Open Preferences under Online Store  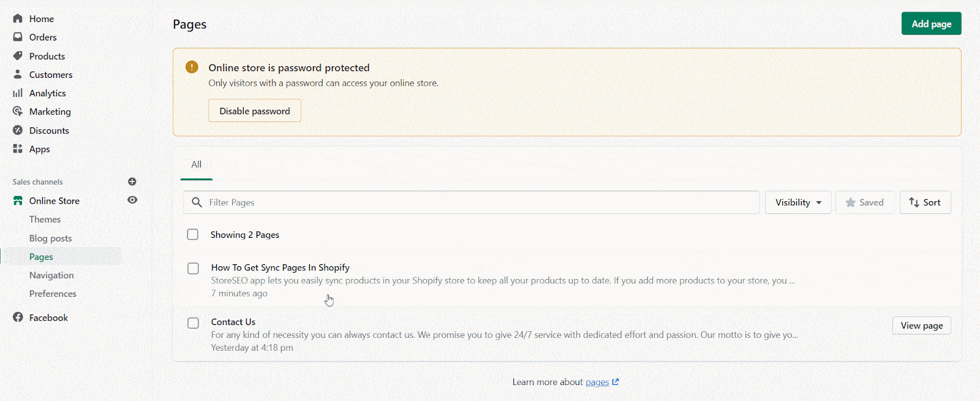(x=53, y=294)
